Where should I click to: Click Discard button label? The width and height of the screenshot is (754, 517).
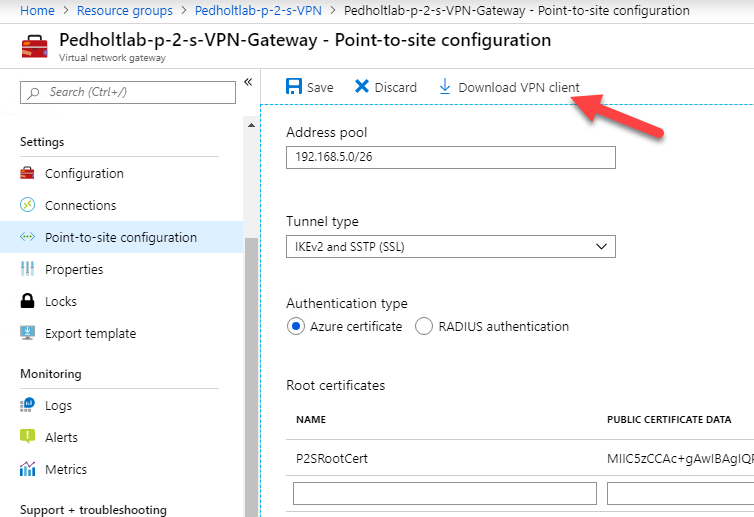(x=395, y=88)
